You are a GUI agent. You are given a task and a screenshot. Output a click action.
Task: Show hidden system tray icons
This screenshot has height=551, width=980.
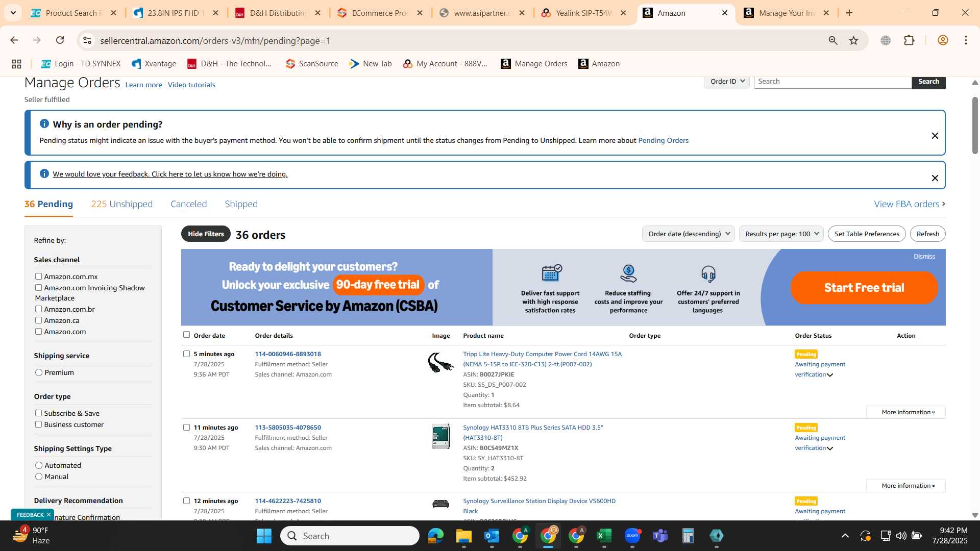point(845,536)
